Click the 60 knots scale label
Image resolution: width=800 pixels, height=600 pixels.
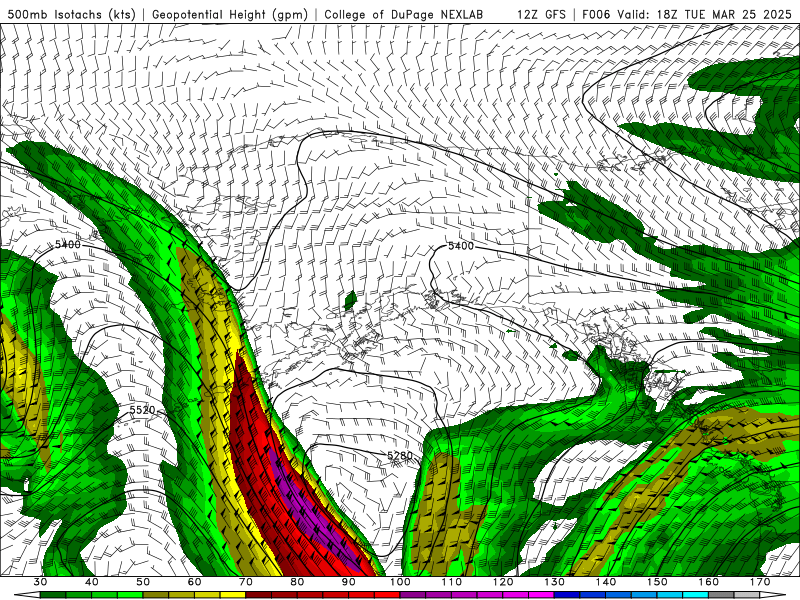point(194,582)
